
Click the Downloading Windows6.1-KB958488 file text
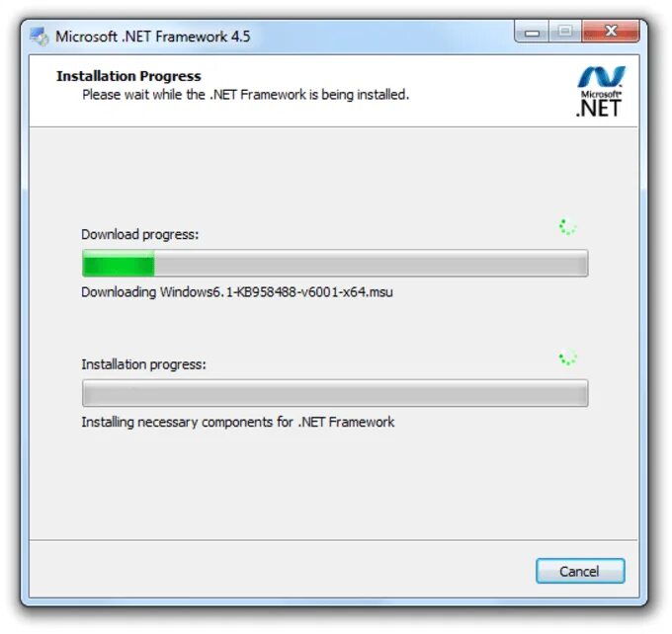click(237, 292)
